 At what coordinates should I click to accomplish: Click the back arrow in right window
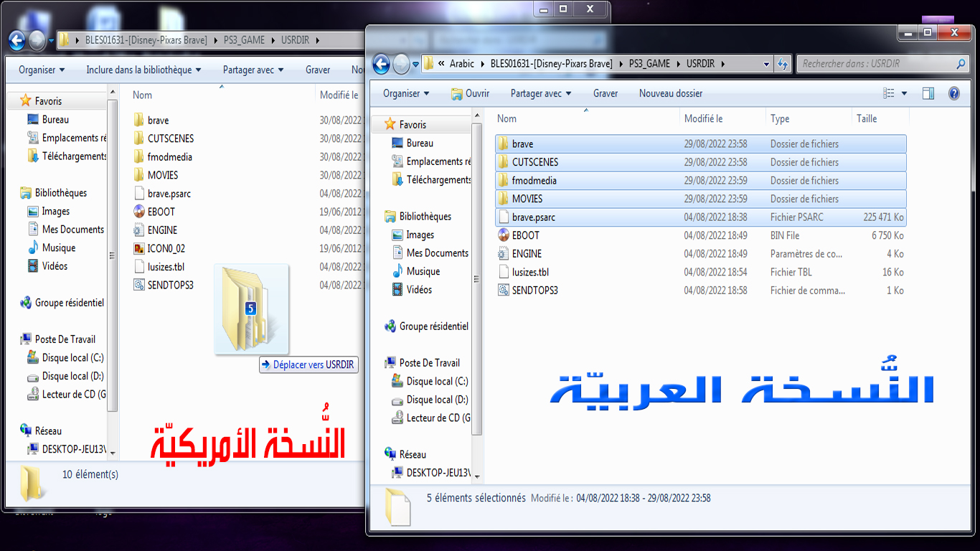(381, 64)
